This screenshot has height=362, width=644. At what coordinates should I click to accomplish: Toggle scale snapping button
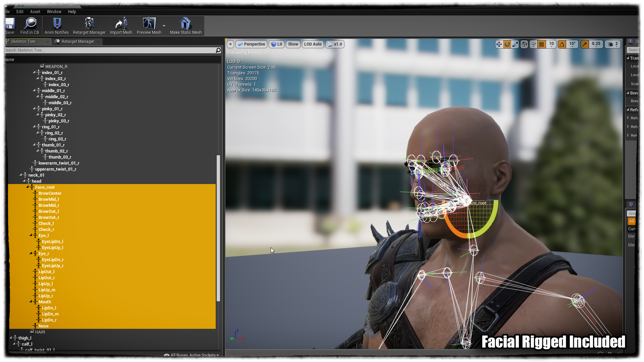(x=585, y=44)
